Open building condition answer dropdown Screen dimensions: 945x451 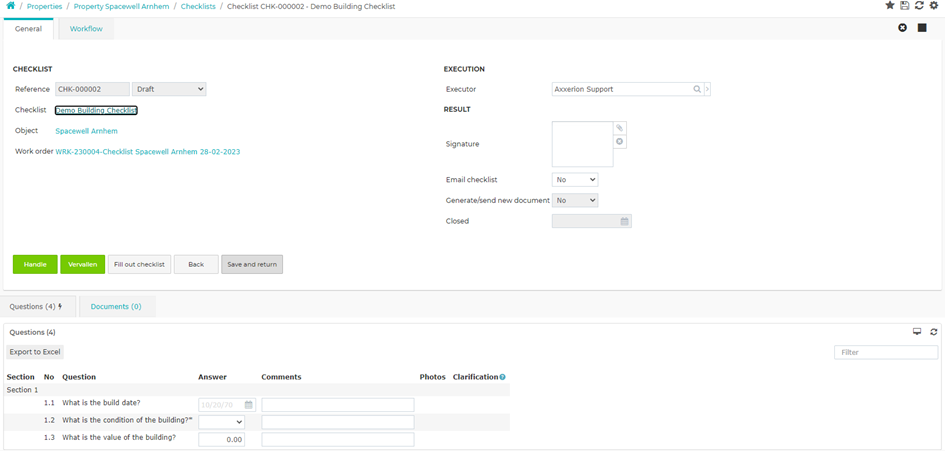[x=222, y=422]
